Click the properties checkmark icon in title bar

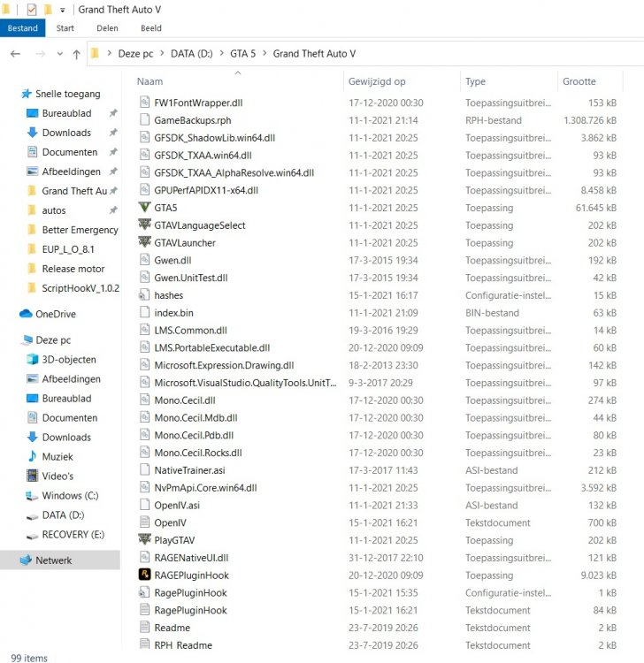(x=32, y=10)
